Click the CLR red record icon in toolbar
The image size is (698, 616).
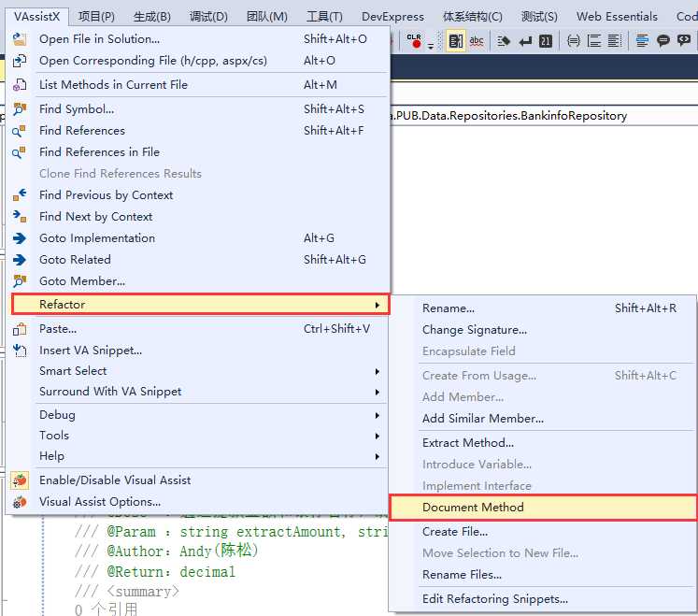click(414, 41)
